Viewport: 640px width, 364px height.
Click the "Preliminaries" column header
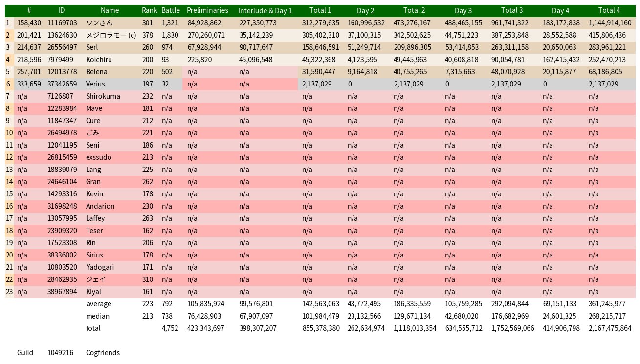tap(207, 10)
